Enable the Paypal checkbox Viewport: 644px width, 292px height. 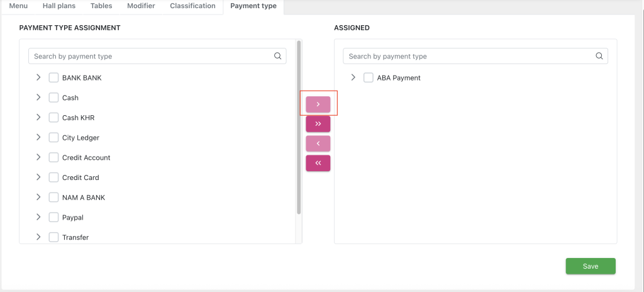pyautogui.click(x=53, y=217)
